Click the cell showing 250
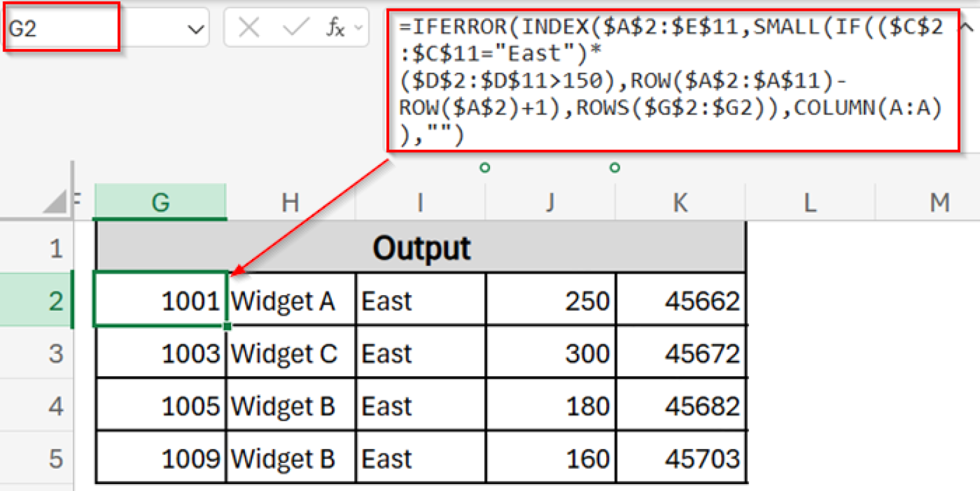Viewport: 980px width, 491px height. pyautogui.click(x=550, y=300)
